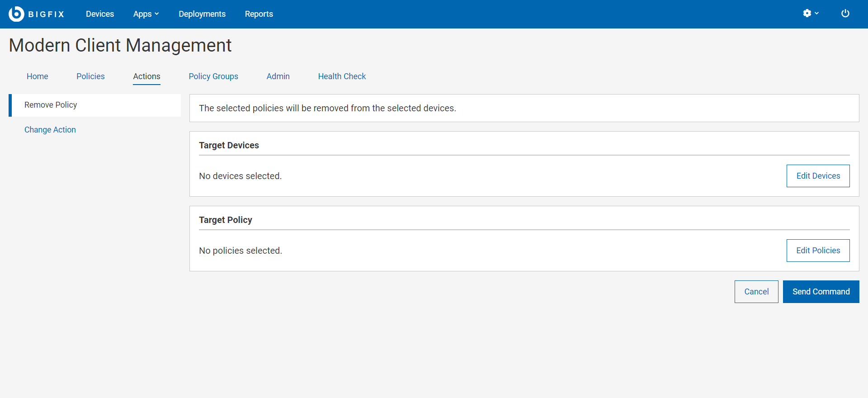
Task: Select the Actions tab
Action: pyautogui.click(x=146, y=76)
